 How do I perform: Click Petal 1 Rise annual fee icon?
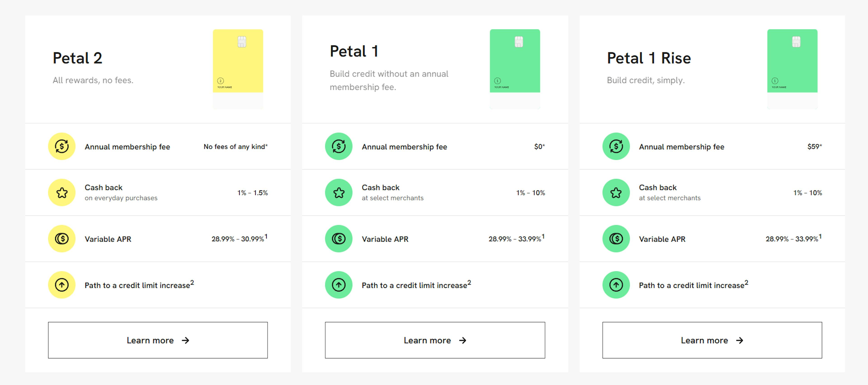[616, 146]
